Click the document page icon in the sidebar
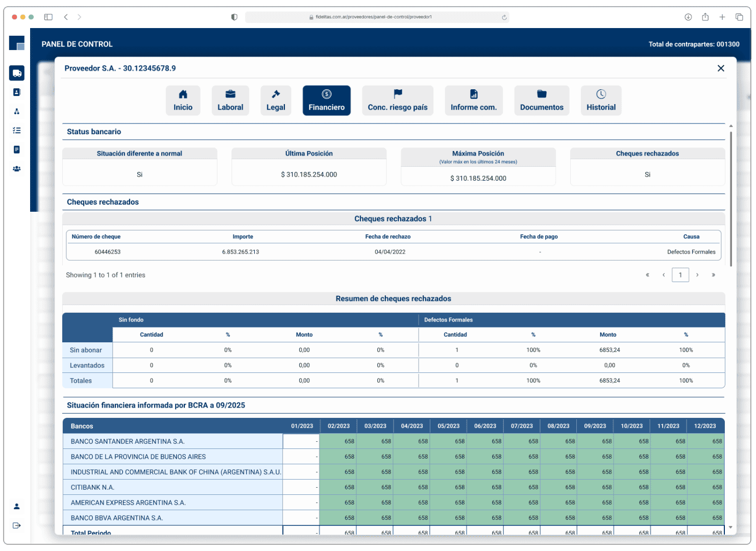Image resolution: width=756 pixels, height=551 pixels. point(17,149)
